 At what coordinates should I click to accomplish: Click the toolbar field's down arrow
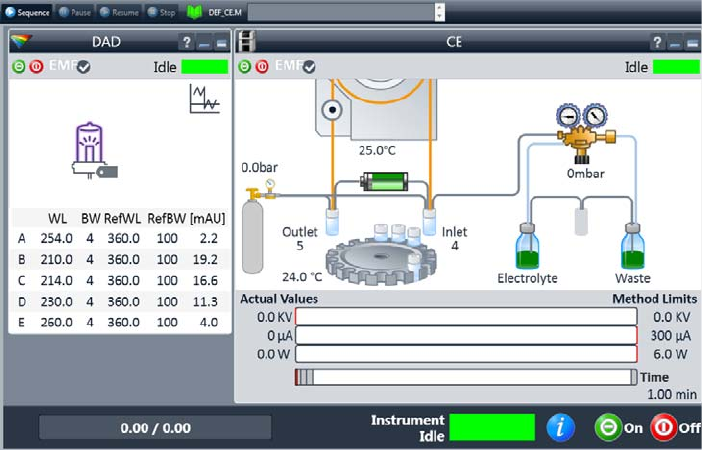(440, 17)
